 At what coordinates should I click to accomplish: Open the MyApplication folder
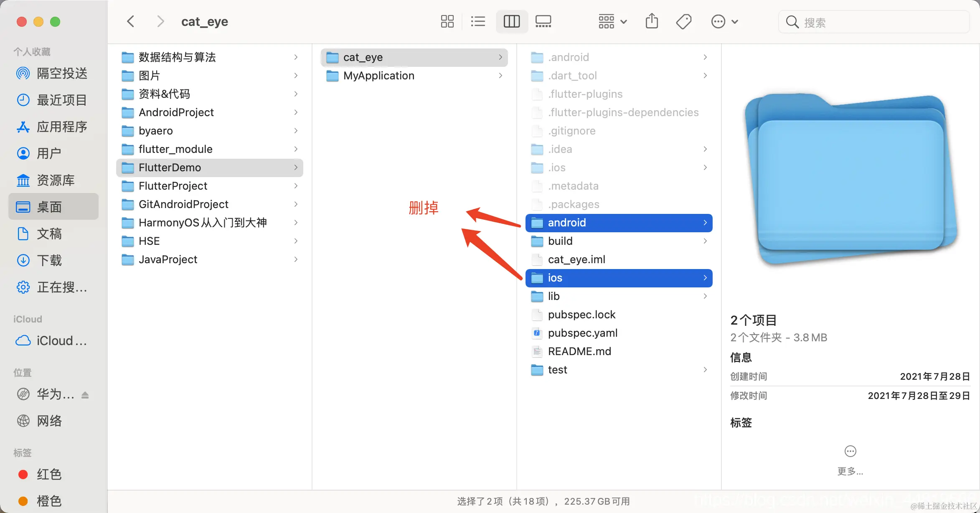point(378,76)
